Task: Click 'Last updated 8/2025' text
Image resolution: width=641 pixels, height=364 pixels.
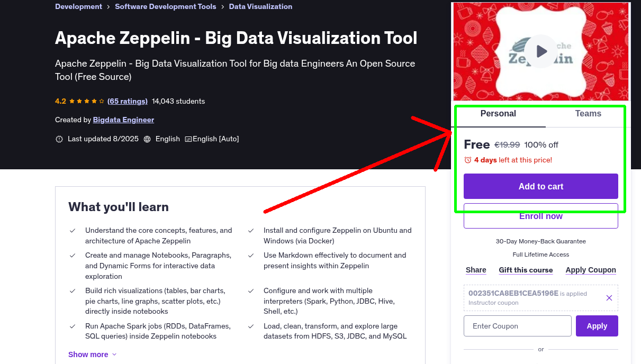Action: point(103,139)
